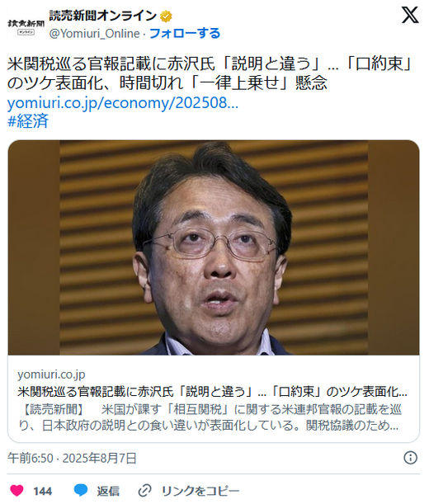The height and width of the screenshot is (504, 429).
Task: Click the 144 likes count
Action: [x=42, y=491]
